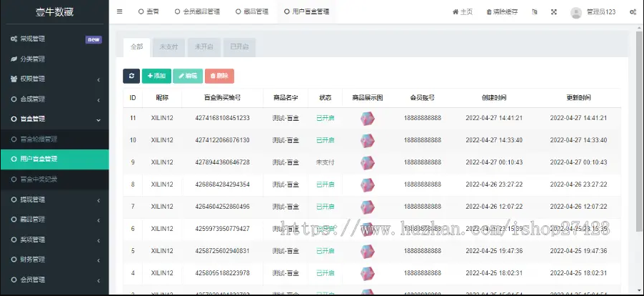Open the settings cogs icon at top right
This screenshot has width=644, height=296.
[x=633, y=12]
